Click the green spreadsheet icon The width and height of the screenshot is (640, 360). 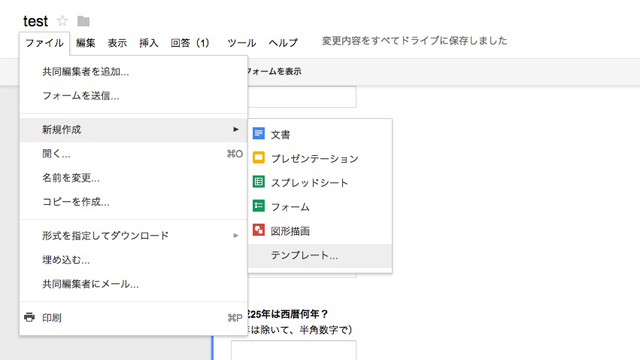tap(258, 182)
